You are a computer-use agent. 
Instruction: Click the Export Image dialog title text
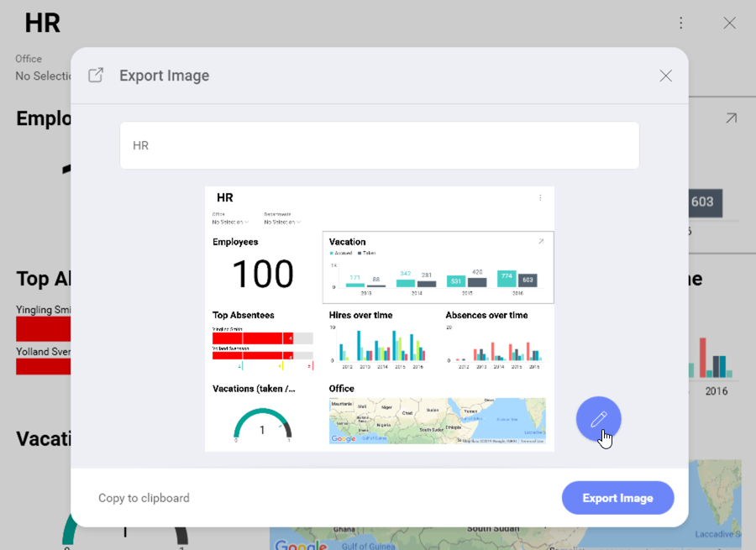164,76
